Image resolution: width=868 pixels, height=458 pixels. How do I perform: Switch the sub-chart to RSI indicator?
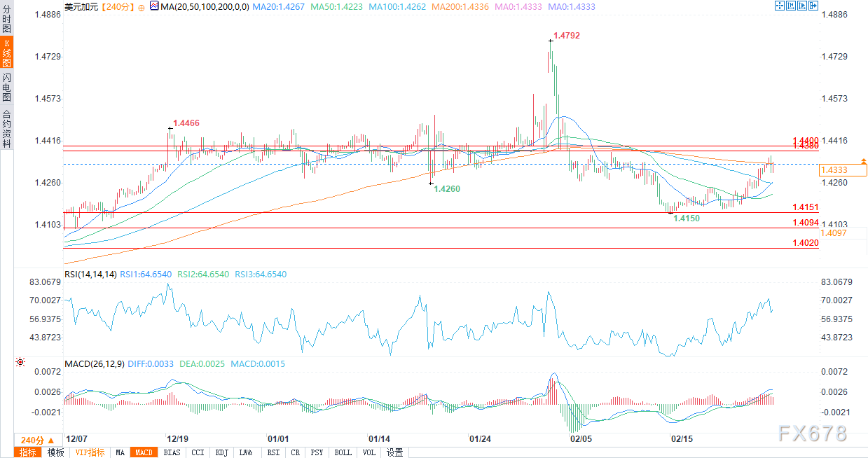coord(273,452)
